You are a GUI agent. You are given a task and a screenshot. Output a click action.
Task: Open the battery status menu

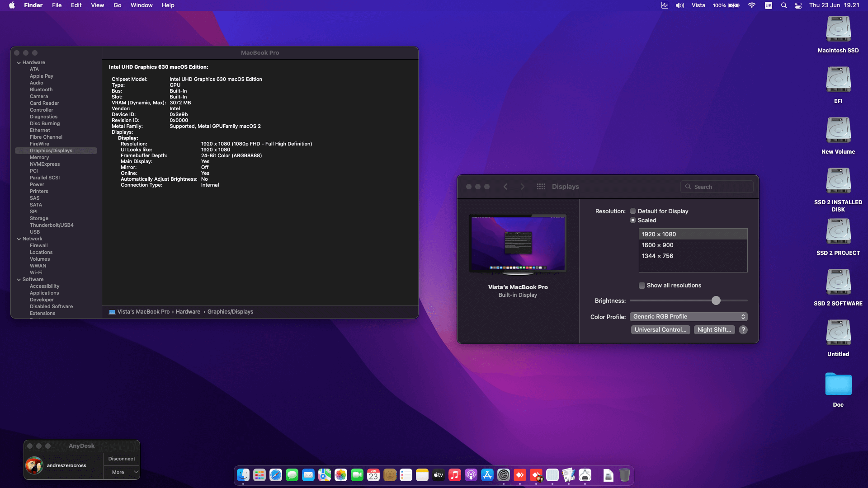[x=726, y=5]
